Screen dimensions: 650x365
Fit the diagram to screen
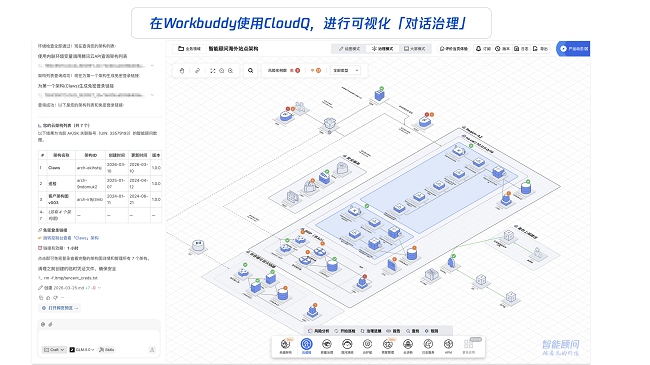click(x=213, y=71)
